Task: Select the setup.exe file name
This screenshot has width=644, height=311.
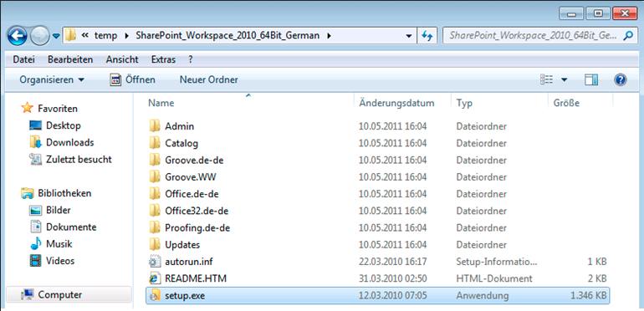Action: [185, 295]
